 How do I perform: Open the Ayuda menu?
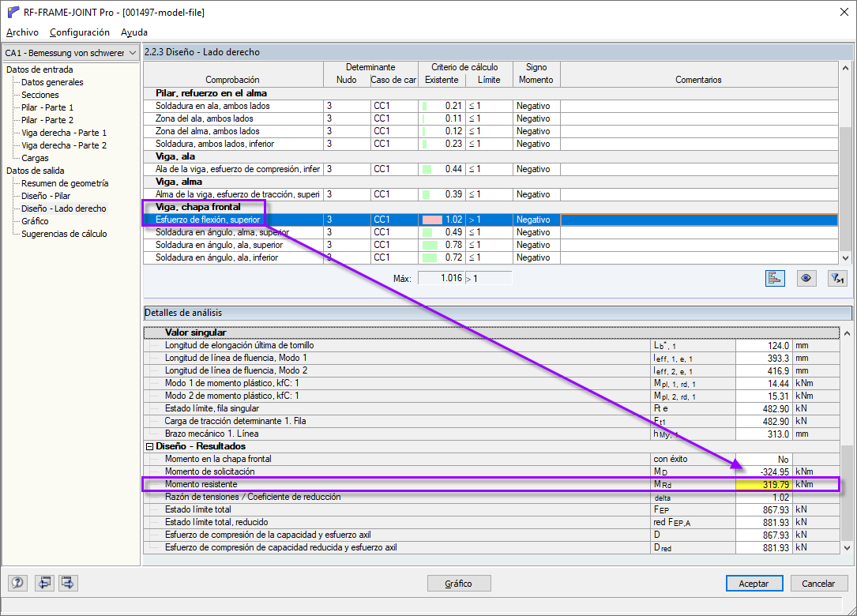134,32
